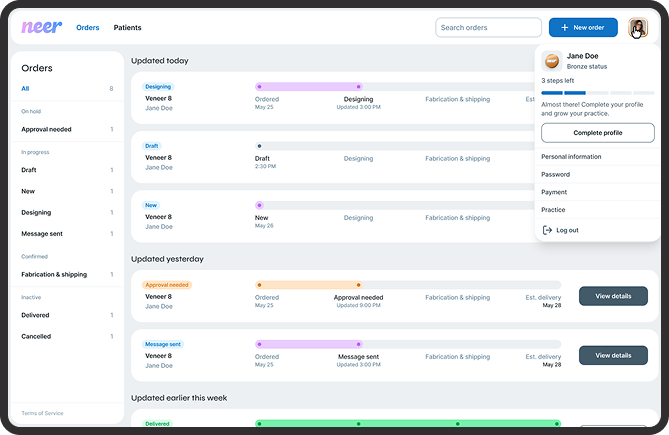669x435 pixels.
Task: Open the Patients tab
Action: pos(127,28)
